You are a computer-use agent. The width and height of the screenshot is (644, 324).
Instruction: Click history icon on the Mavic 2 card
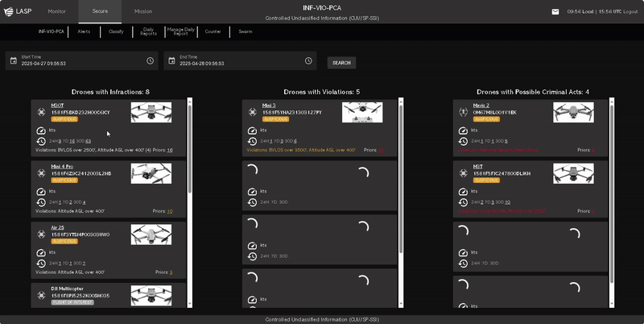tap(463, 141)
